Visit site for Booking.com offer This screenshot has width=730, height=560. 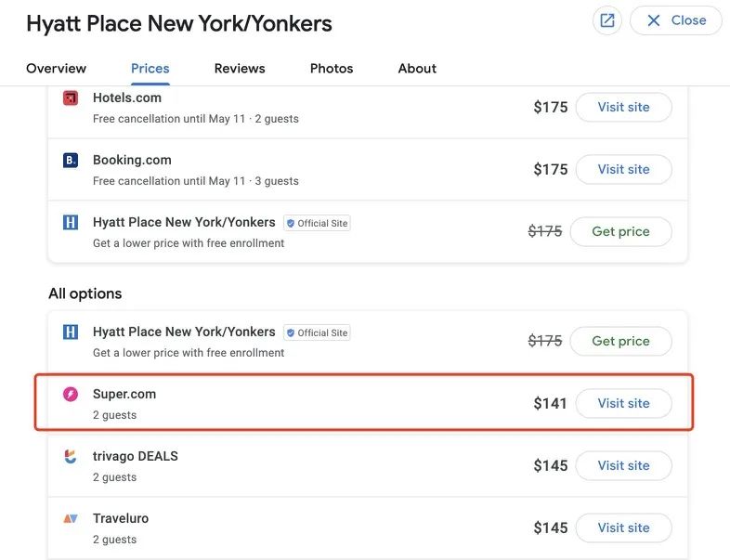[623, 169]
